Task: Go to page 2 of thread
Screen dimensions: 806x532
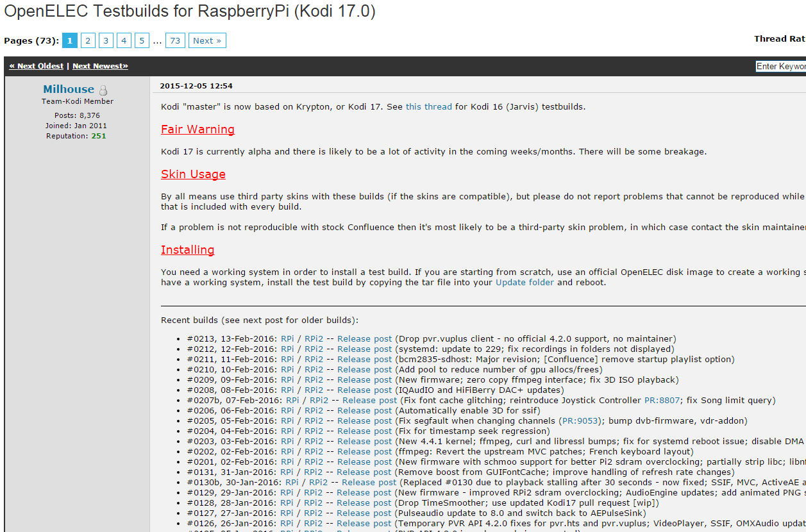Action: [x=88, y=40]
